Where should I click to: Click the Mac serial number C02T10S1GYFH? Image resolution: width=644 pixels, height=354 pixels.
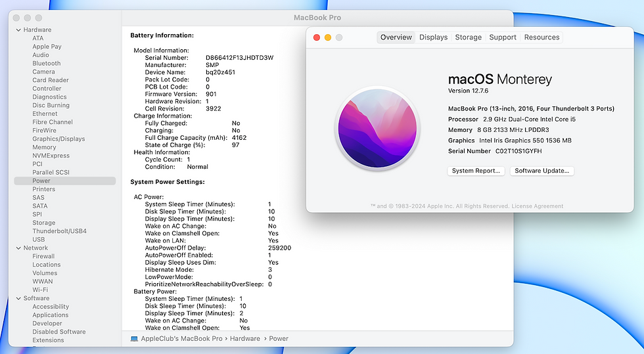pyautogui.click(x=518, y=151)
